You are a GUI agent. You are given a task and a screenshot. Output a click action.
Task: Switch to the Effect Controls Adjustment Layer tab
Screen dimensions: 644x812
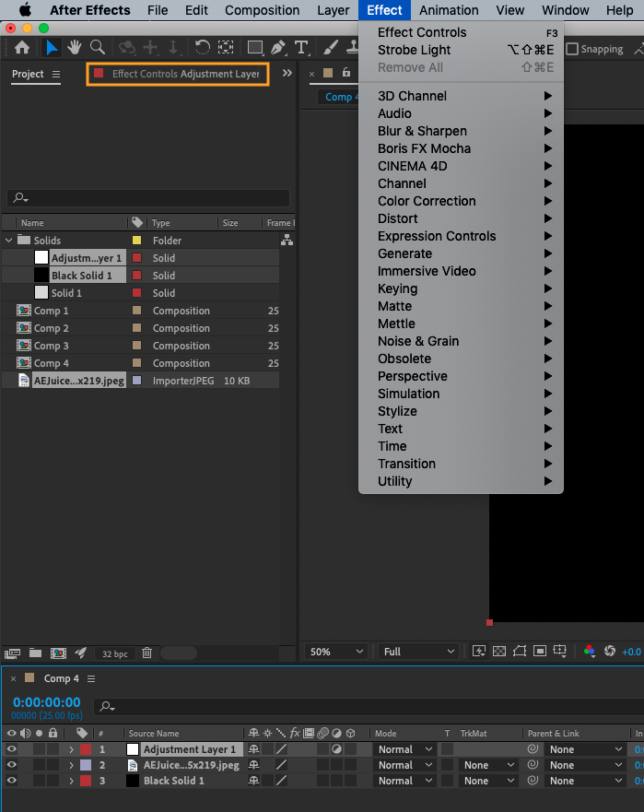pos(178,74)
